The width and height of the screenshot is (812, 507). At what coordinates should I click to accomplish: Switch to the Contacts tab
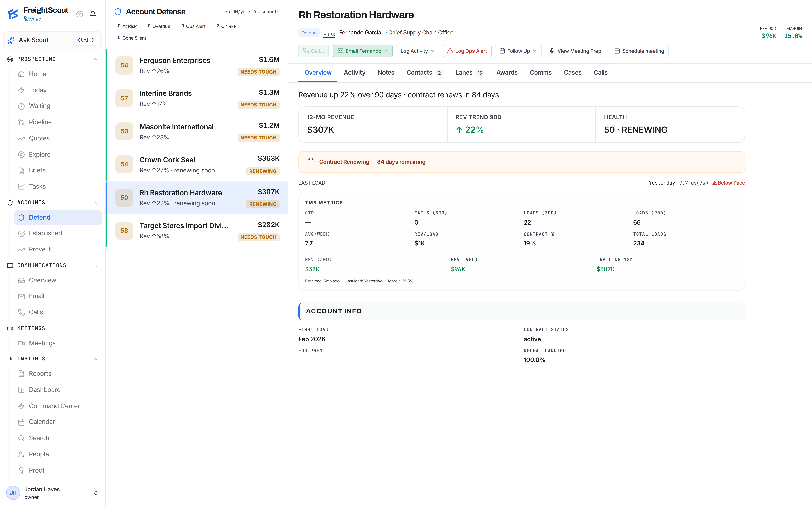tap(424, 73)
